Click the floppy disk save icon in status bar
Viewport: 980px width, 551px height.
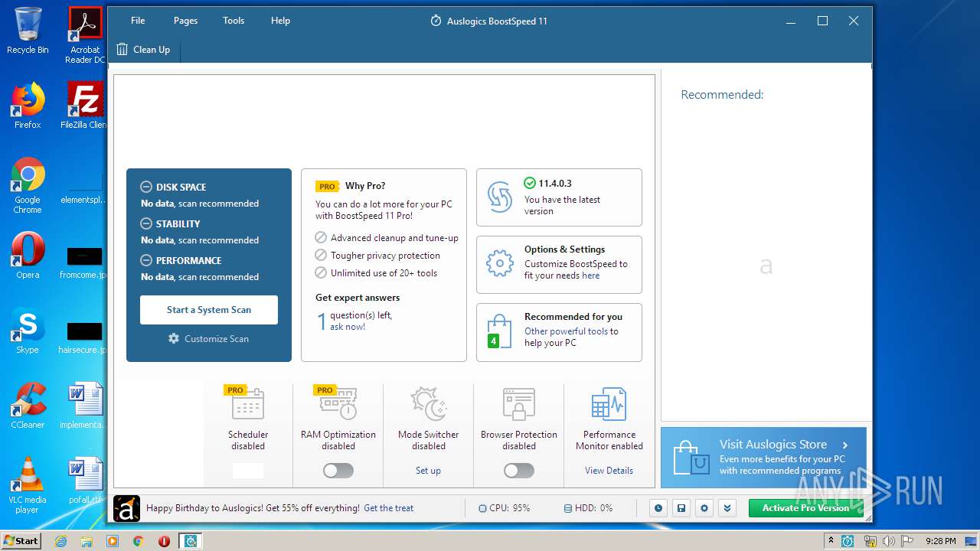[x=681, y=508]
